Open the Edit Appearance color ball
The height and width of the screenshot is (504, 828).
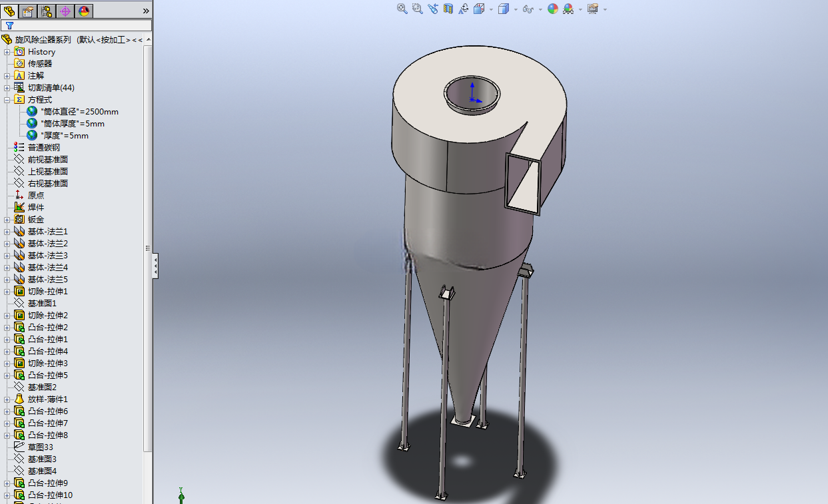click(x=553, y=9)
